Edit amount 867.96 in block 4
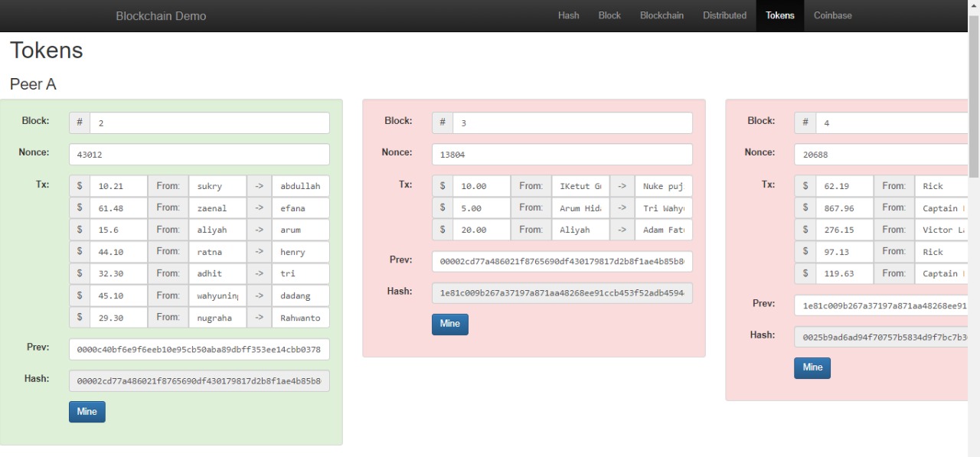The width and height of the screenshot is (980, 457). point(844,208)
